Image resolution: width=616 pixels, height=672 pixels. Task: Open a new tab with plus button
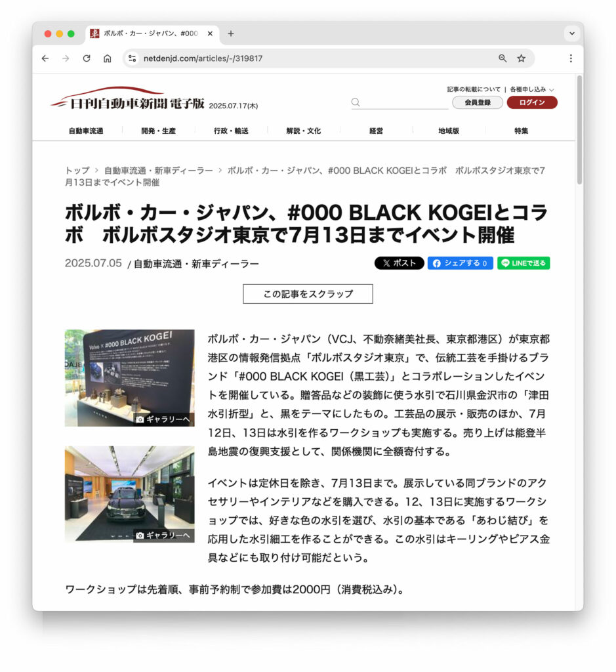pos(231,33)
